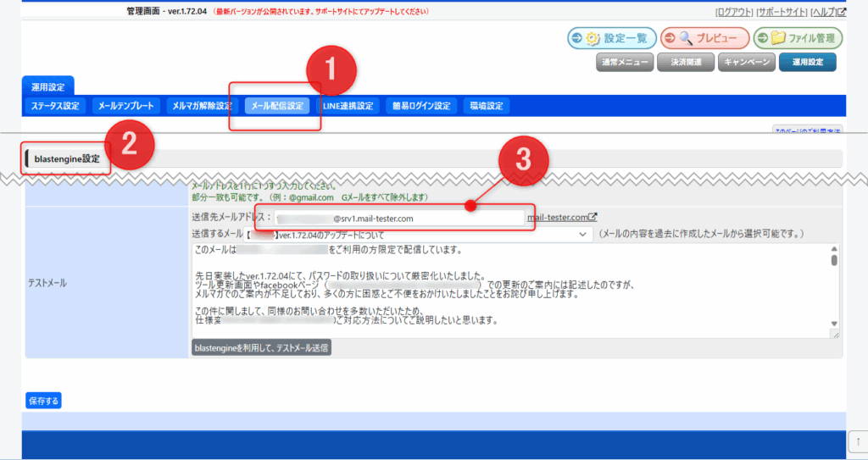This screenshot has width=868, height=460.
Task: Click external link icon beside ヘルプ
Action: 842,12
